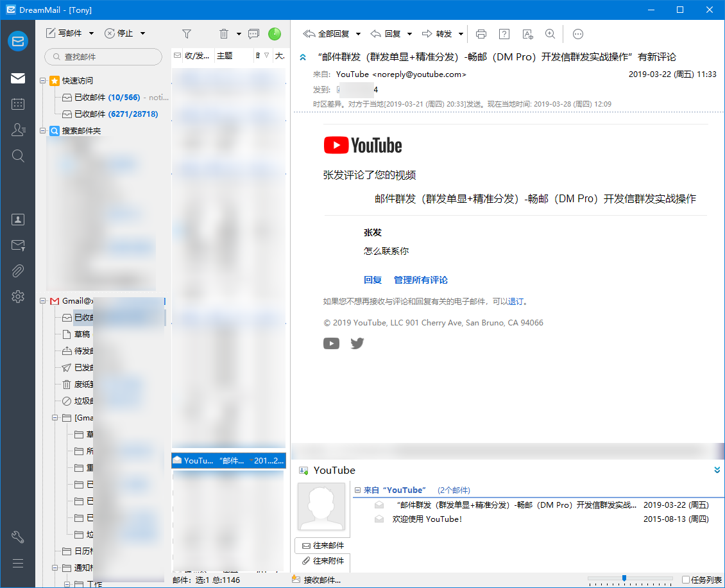725x588 pixels.
Task: Collapse the 来自 "YouTube" mail group
Action: click(357, 490)
